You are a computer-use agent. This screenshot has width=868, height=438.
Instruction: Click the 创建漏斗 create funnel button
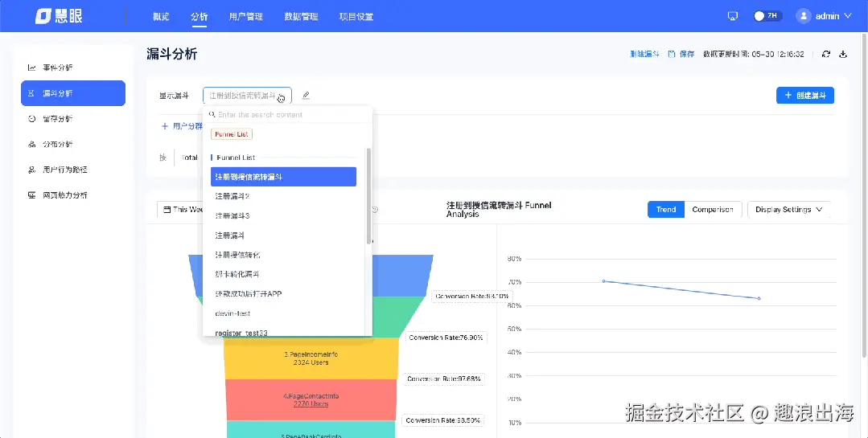[805, 95]
